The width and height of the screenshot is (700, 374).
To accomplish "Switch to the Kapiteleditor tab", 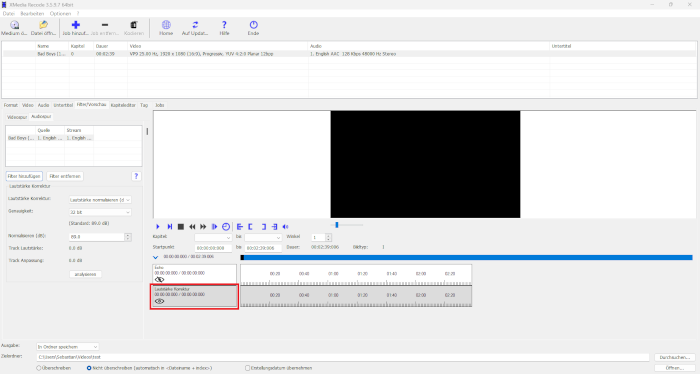I will pos(123,105).
